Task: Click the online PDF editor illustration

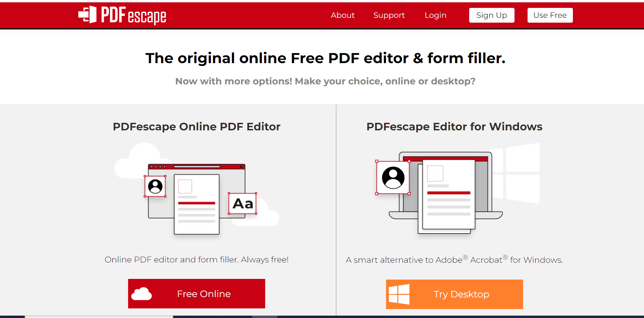Action: pos(196,189)
